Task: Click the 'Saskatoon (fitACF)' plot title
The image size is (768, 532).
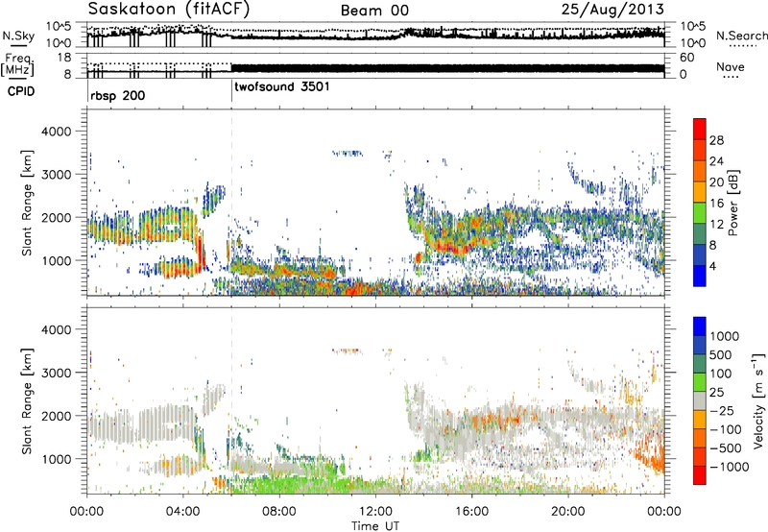Action: 169,9
